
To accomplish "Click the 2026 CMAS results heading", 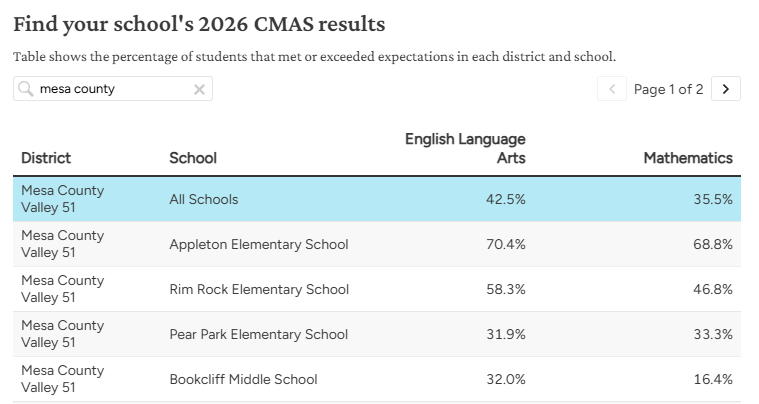I will click(x=199, y=24).
